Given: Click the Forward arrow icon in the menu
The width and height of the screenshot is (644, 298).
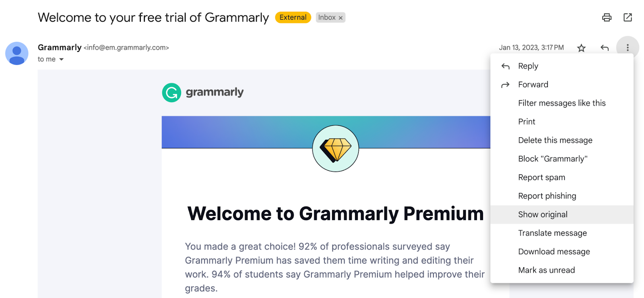Looking at the screenshot, I should pos(505,85).
